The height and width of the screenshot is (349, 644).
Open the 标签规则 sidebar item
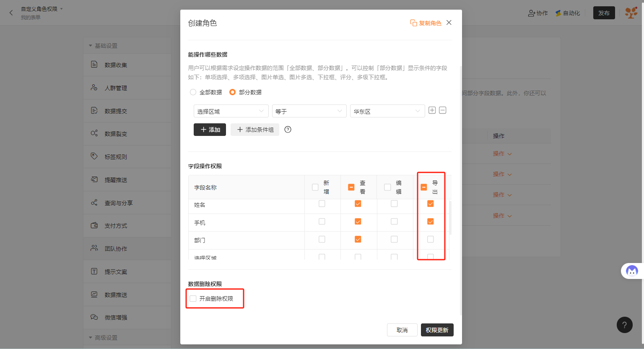click(x=127, y=156)
